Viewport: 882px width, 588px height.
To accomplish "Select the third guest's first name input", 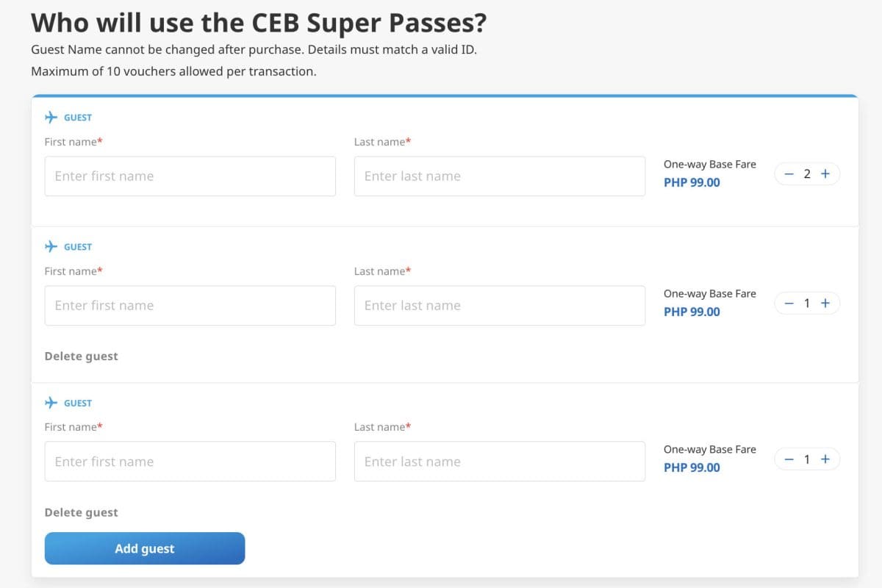I will pyautogui.click(x=190, y=462).
